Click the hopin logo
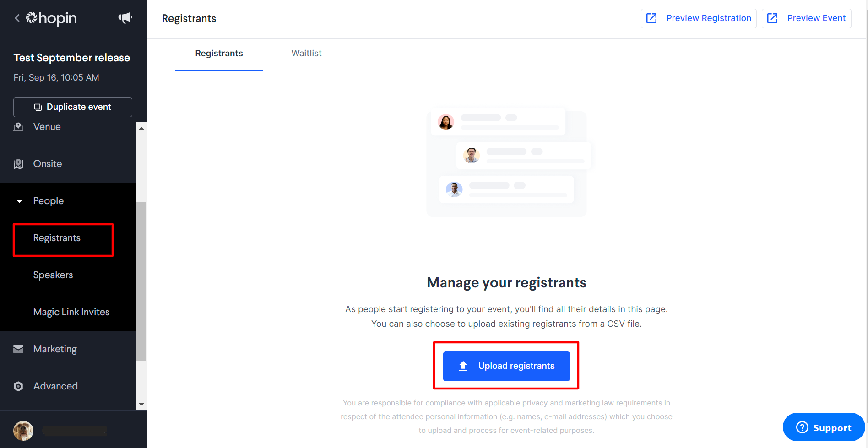The width and height of the screenshot is (868, 448). click(51, 18)
